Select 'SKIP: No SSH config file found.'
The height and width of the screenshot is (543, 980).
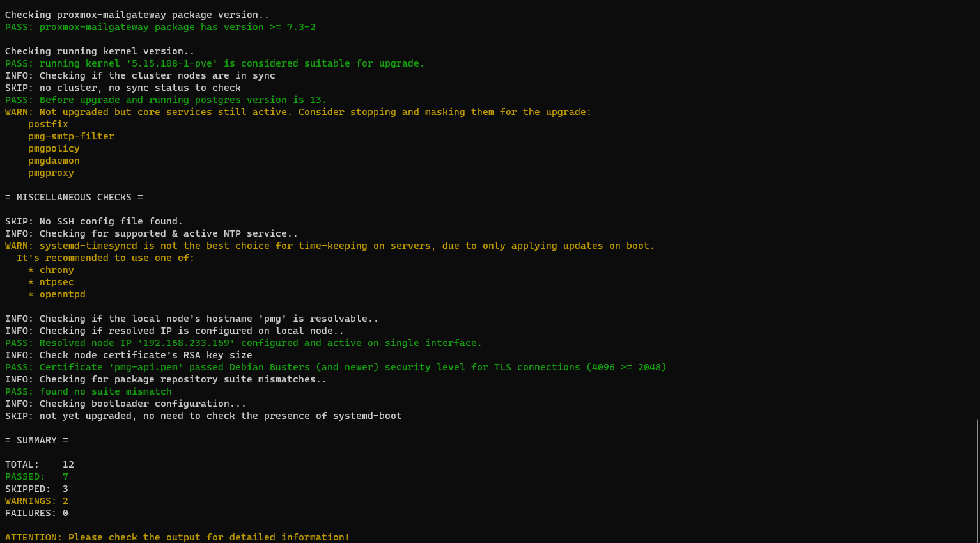pos(94,221)
